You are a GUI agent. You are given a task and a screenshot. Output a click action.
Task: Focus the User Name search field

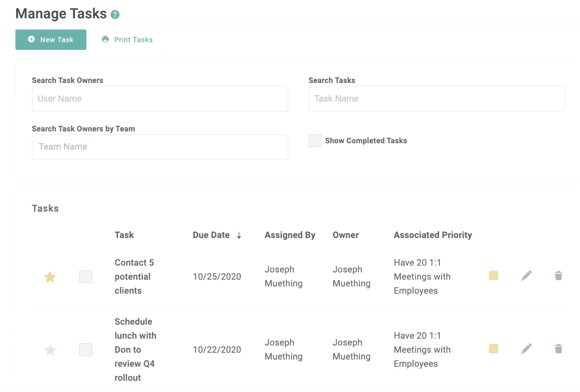pos(160,99)
